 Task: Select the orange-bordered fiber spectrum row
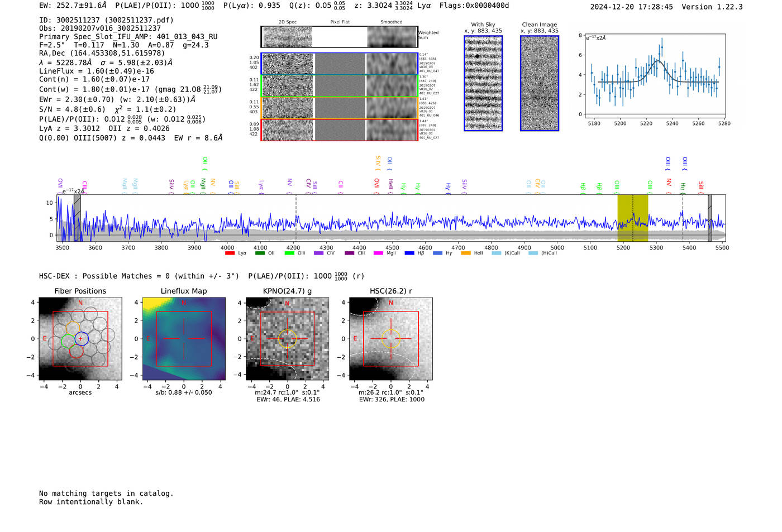[x=339, y=108]
